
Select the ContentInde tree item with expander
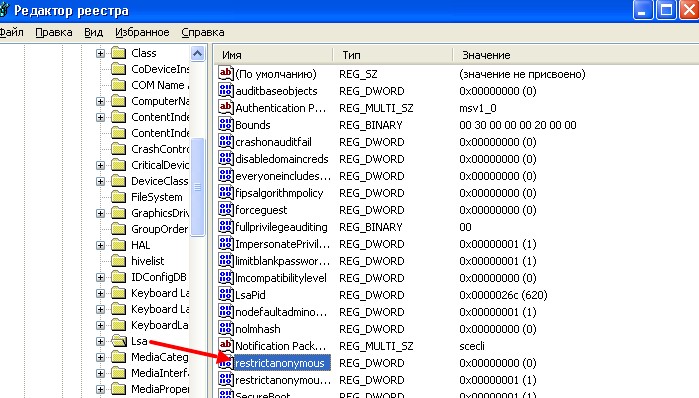point(160,117)
